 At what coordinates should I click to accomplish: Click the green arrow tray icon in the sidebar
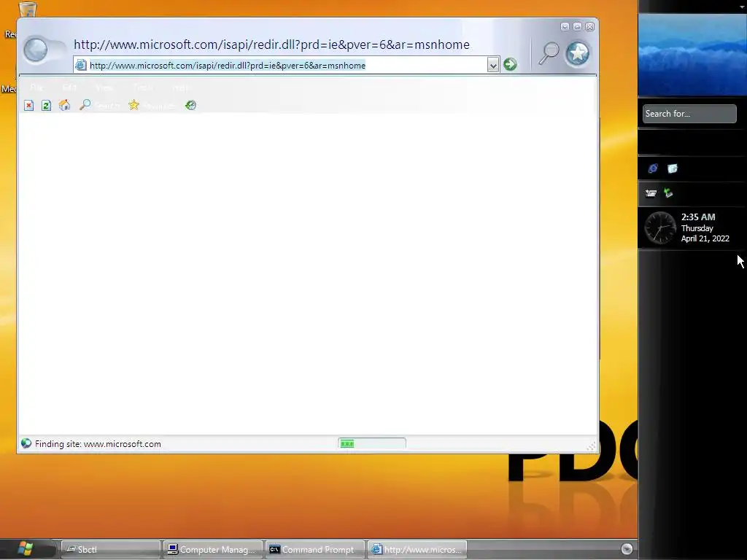[x=668, y=192]
